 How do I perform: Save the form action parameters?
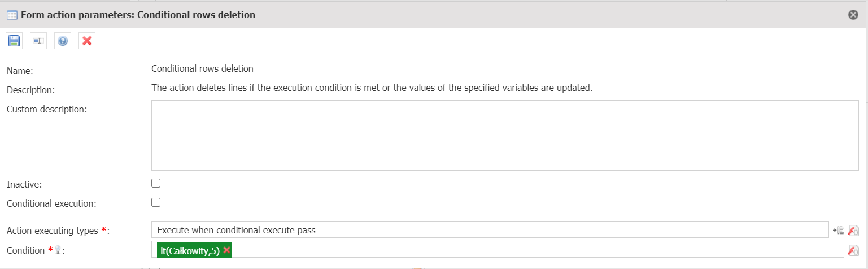14,41
